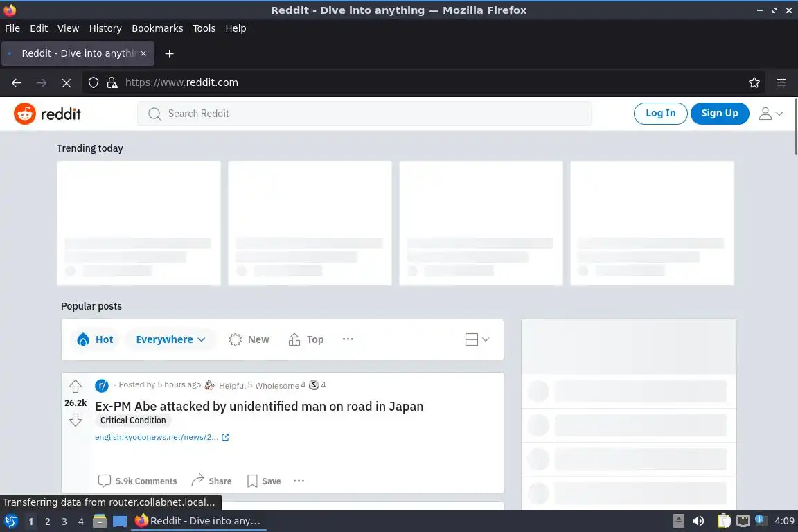The height and width of the screenshot is (532, 798).
Task: Switch to workspace 4 in taskbar
Action: point(81,522)
